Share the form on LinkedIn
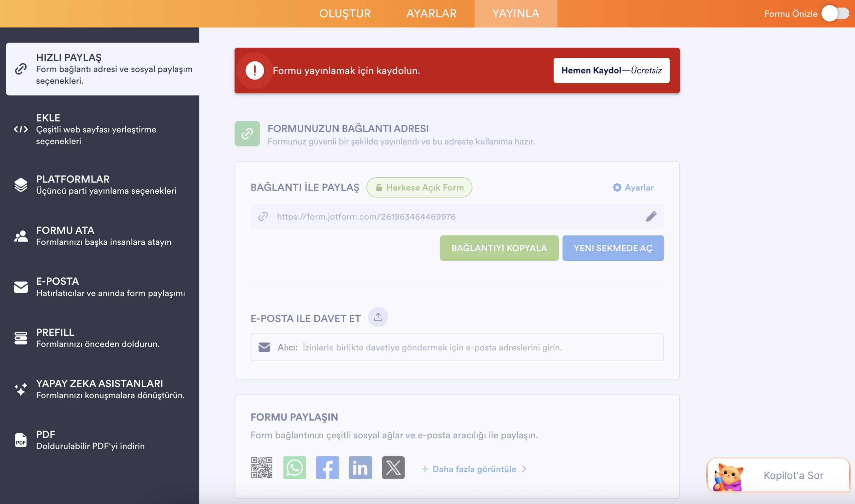The image size is (855, 504). [x=360, y=467]
